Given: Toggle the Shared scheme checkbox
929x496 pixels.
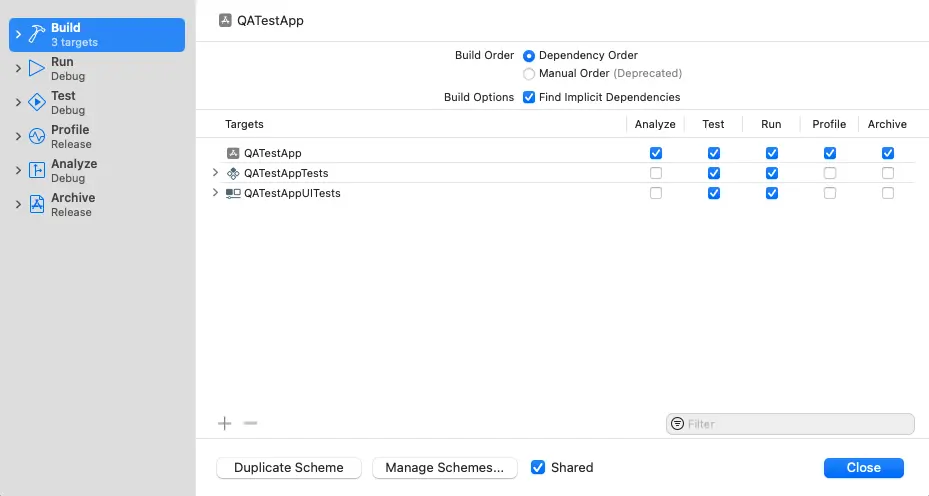Looking at the screenshot, I should tap(538, 467).
